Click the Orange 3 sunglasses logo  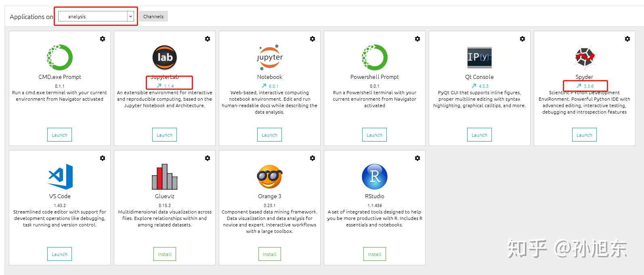(x=270, y=177)
